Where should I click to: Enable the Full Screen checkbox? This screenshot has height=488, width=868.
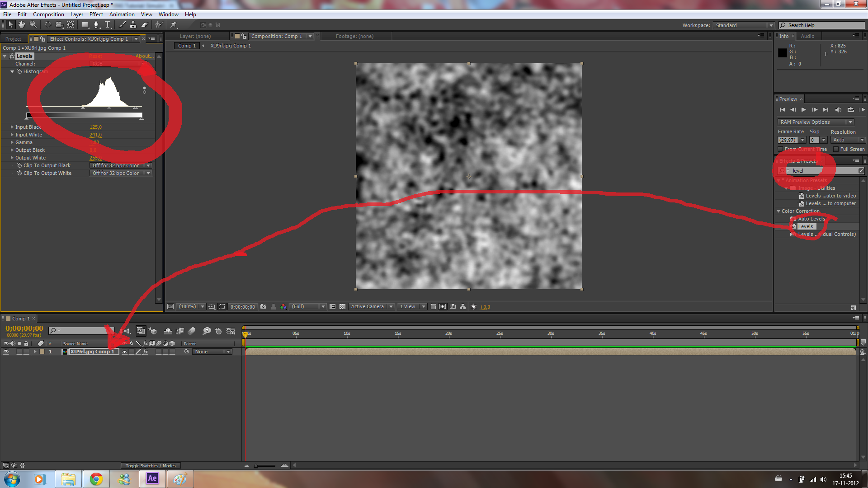point(836,149)
